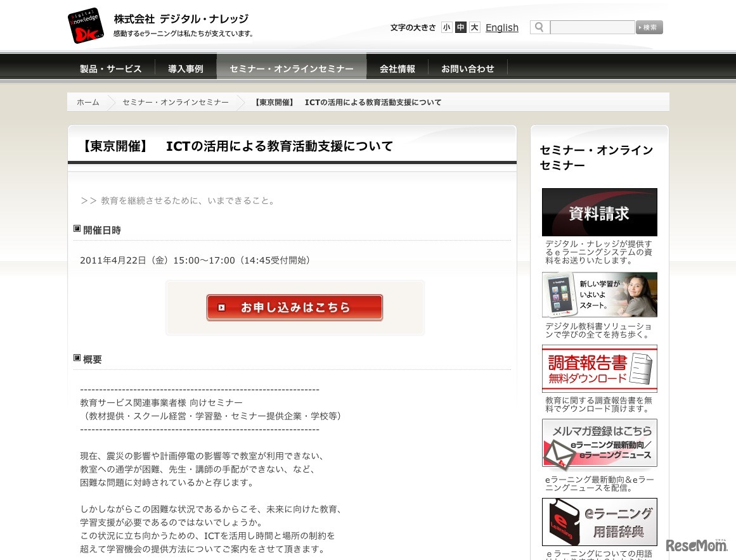This screenshot has width=736, height=560.
Task: Keep text size at 中 (medium)
Action: click(x=460, y=27)
